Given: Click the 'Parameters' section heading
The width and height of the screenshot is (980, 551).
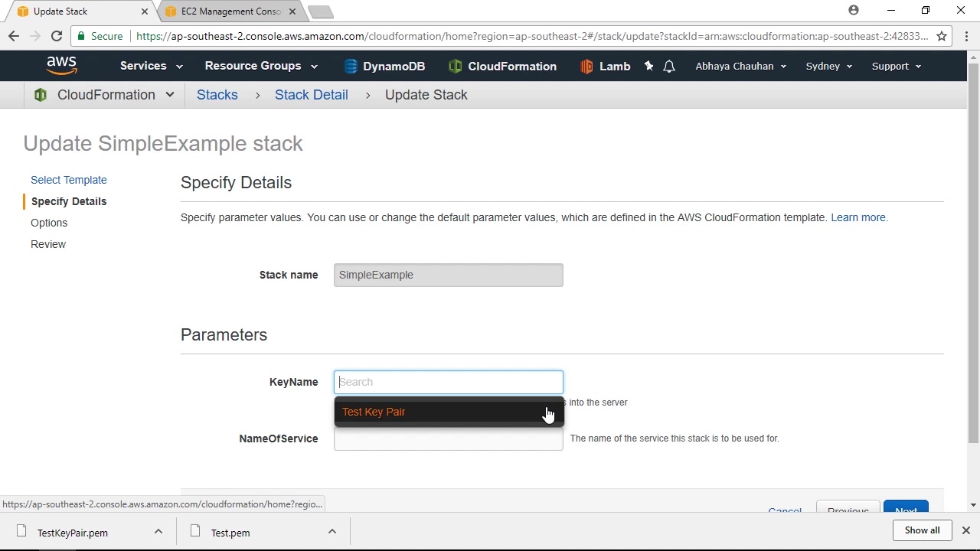Looking at the screenshot, I should click(x=224, y=334).
